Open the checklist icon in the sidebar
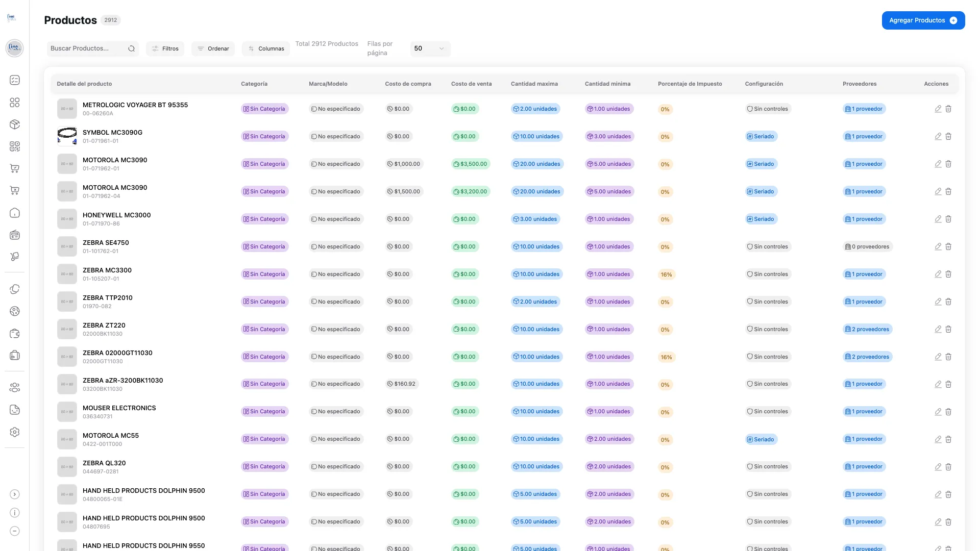 pyautogui.click(x=15, y=80)
